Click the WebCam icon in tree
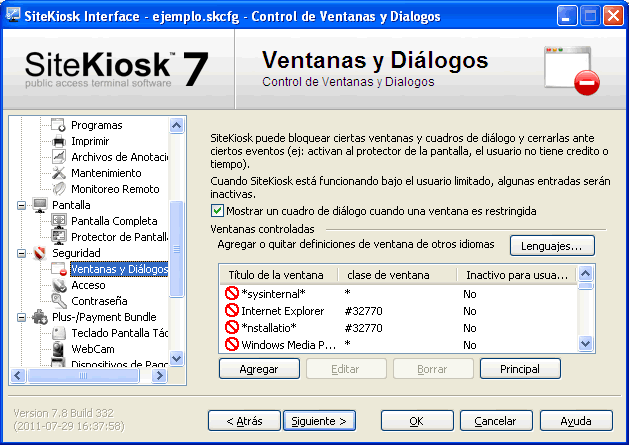This screenshot has height=445, width=629. 59,349
